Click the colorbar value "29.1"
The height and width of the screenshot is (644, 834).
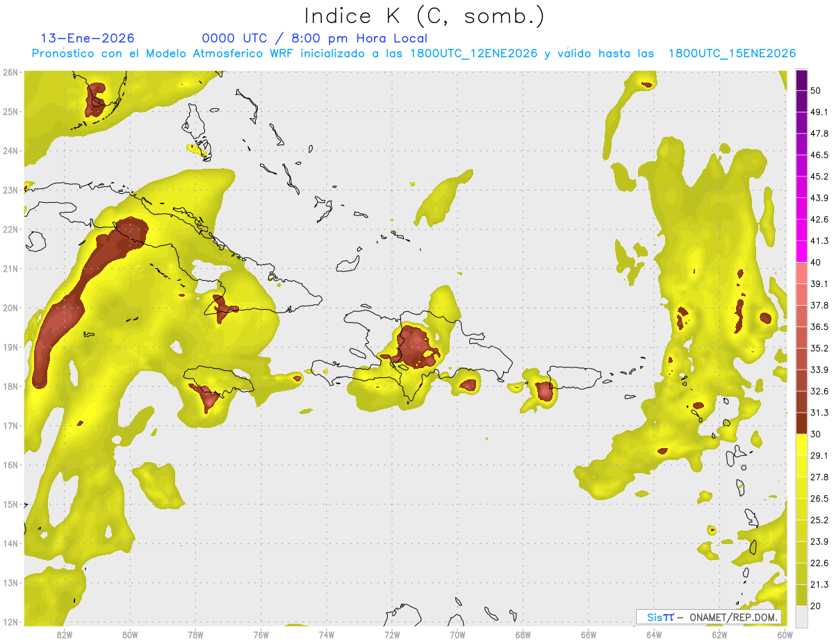click(x=819, y=456)
